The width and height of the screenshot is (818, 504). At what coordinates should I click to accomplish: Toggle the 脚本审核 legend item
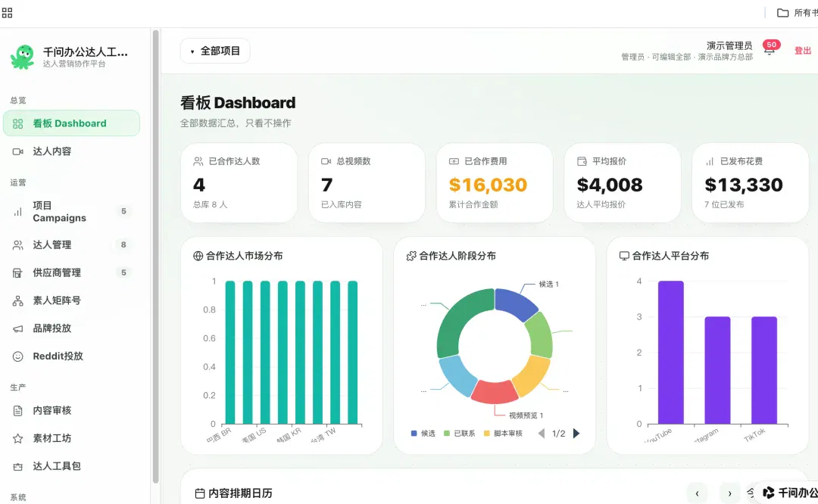[x=503, y=434]
